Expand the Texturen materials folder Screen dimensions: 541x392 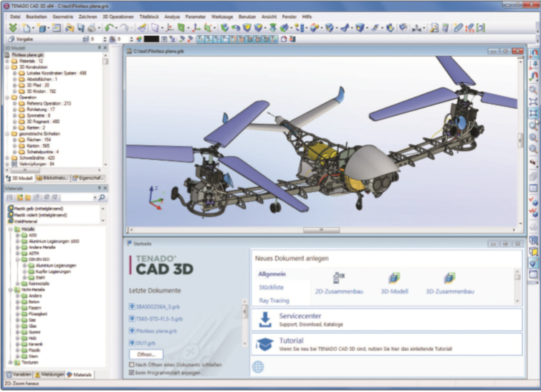point(10,363)
